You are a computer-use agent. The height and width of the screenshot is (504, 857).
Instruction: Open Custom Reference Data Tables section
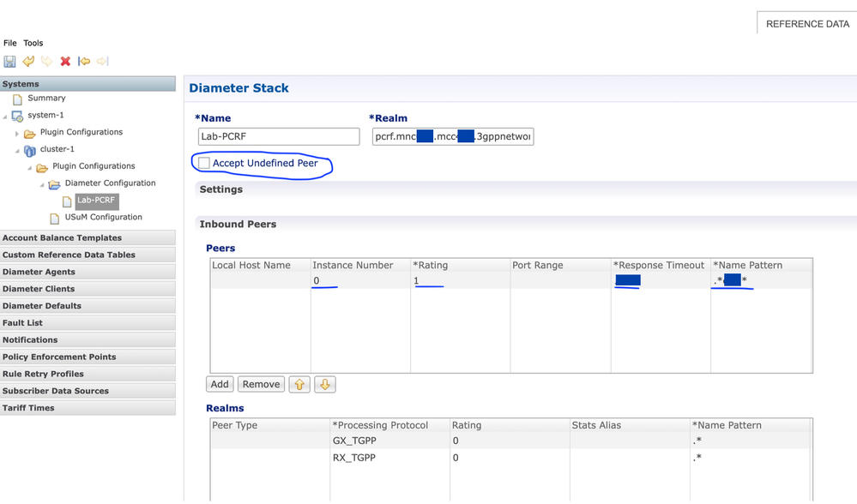tap(88, 255)
